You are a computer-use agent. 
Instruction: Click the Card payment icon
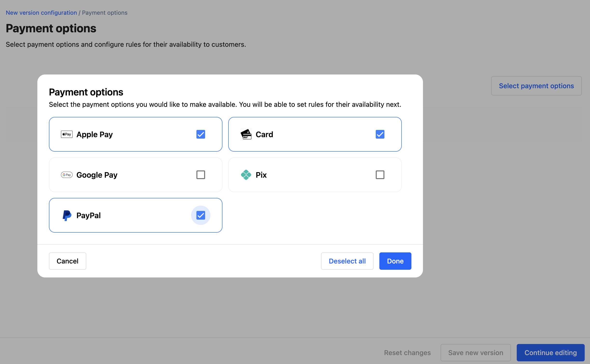pyautogui.click(x=246, y=134)
